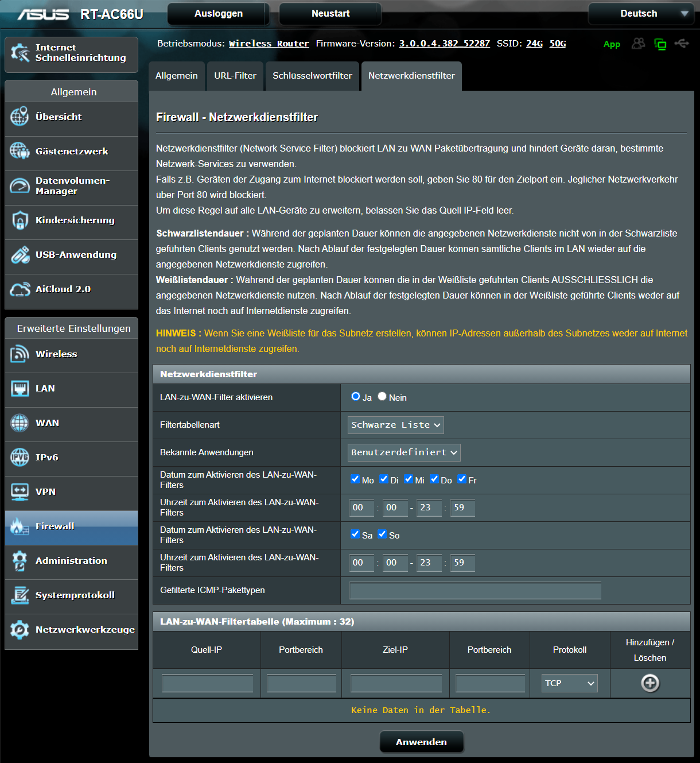700x763 pixels.
Task: Switch to the Schlüsselwortfilter tab
Action: 312,76
